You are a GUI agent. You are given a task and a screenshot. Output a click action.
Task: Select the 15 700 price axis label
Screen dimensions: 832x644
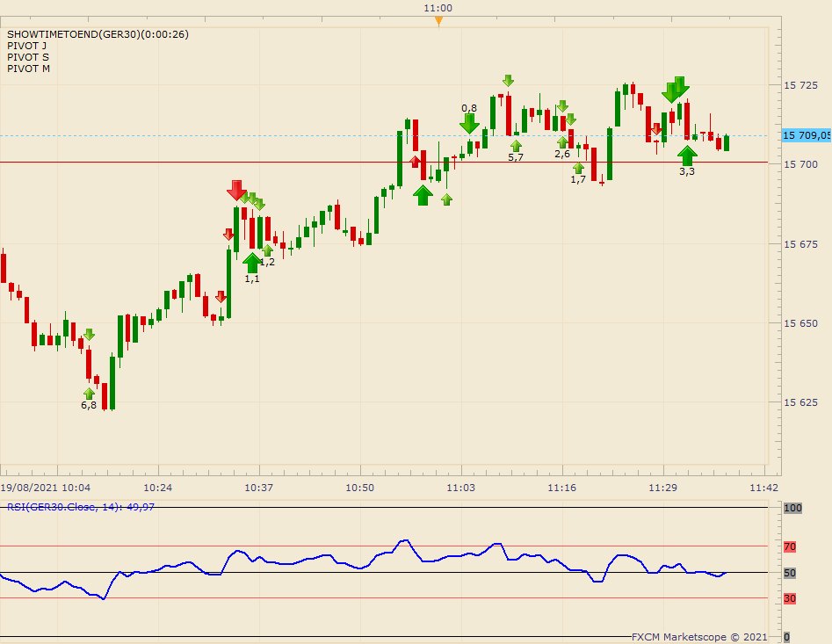(x=800, y=164)
